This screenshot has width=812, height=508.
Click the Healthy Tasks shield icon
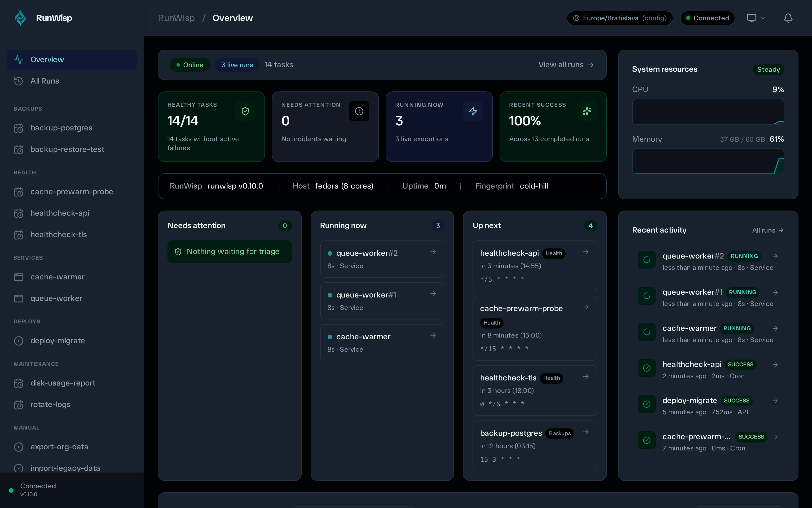click(x=245, y=111)
